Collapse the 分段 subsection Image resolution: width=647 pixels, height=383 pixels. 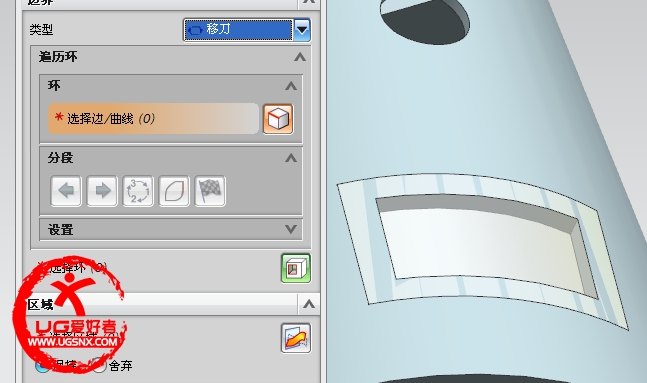click(291, 158)
